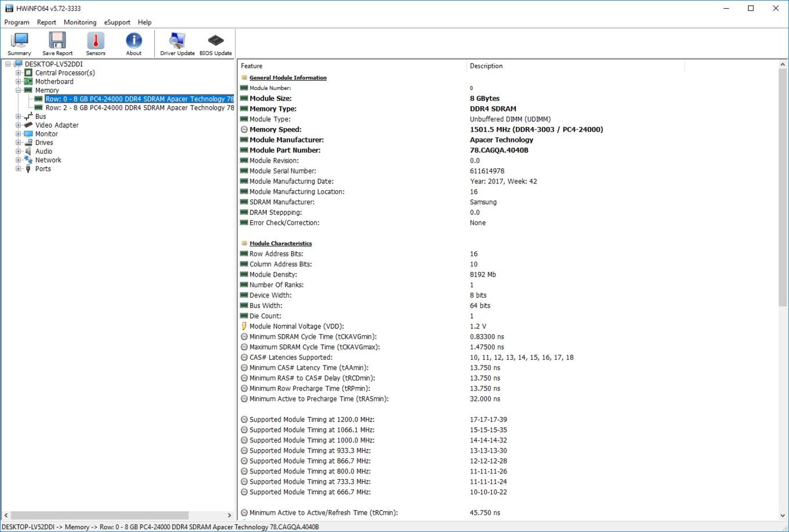Collapse the Memory tree node
The image size is (789, 532).
19,91
